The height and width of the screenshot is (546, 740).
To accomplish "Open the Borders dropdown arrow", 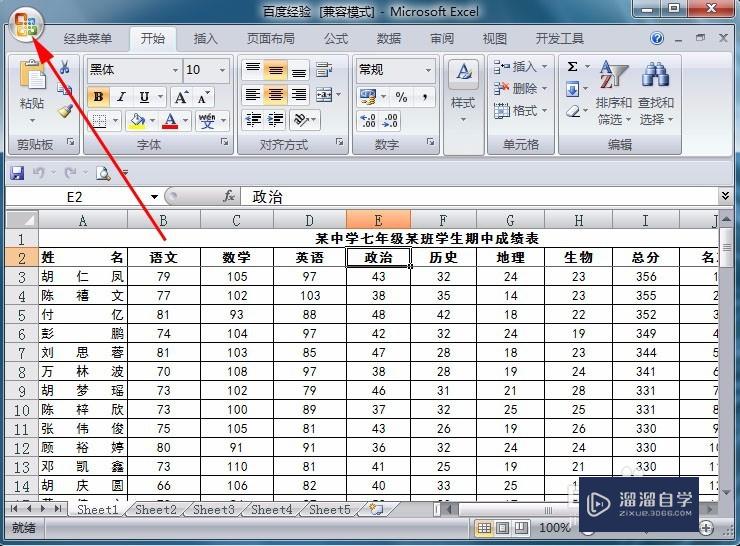I will click(115, 121).
